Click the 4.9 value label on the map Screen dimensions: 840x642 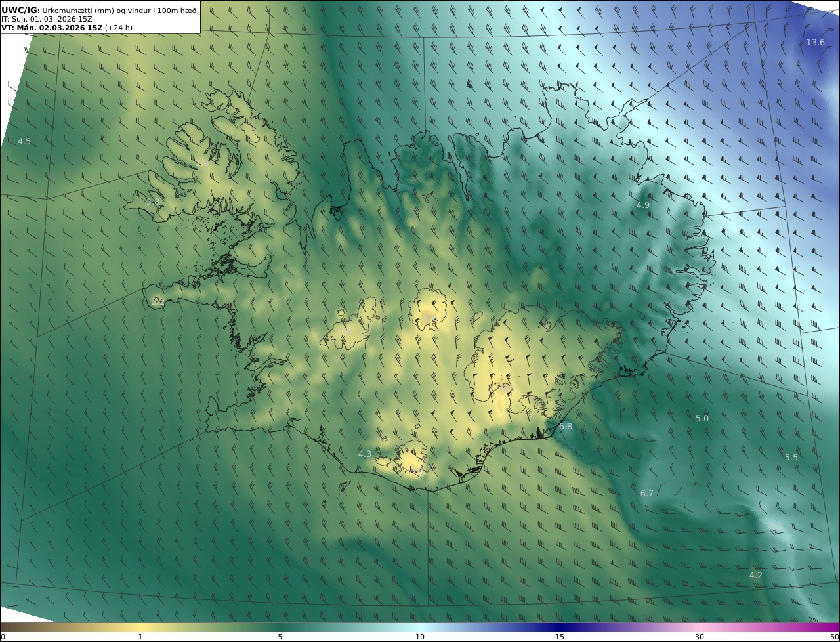click(x=643, y=205)
